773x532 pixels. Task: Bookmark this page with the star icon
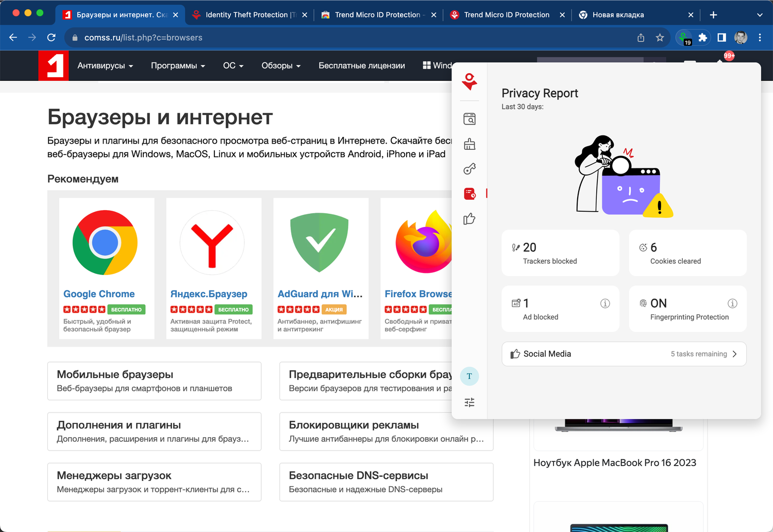point(660,38)
